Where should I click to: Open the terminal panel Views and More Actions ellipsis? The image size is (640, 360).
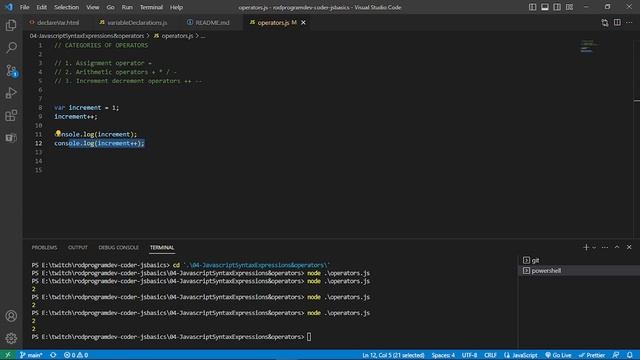605,247
